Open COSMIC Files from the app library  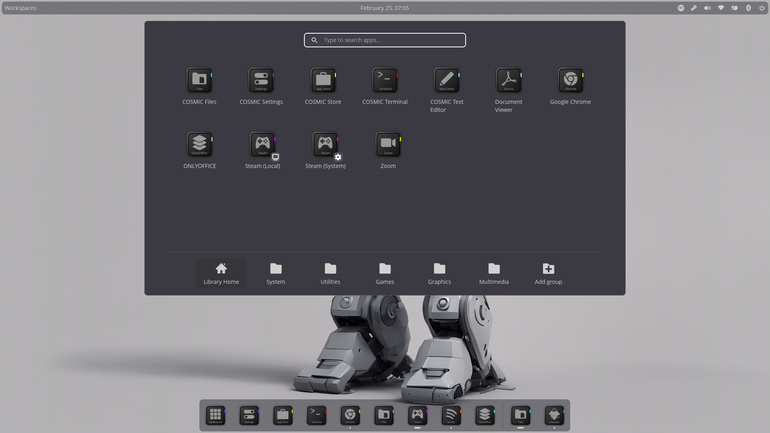point(199,86)
